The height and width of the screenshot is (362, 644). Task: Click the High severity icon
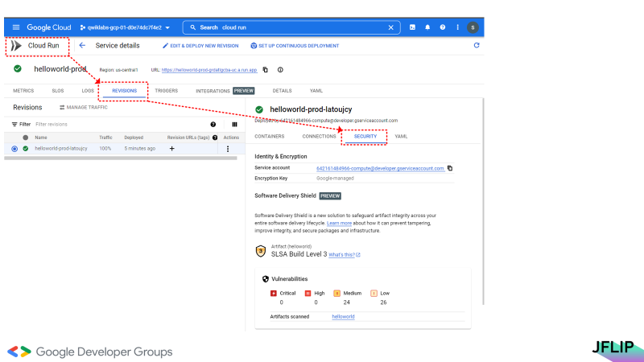pyautogui.click(x=308, y=294)
